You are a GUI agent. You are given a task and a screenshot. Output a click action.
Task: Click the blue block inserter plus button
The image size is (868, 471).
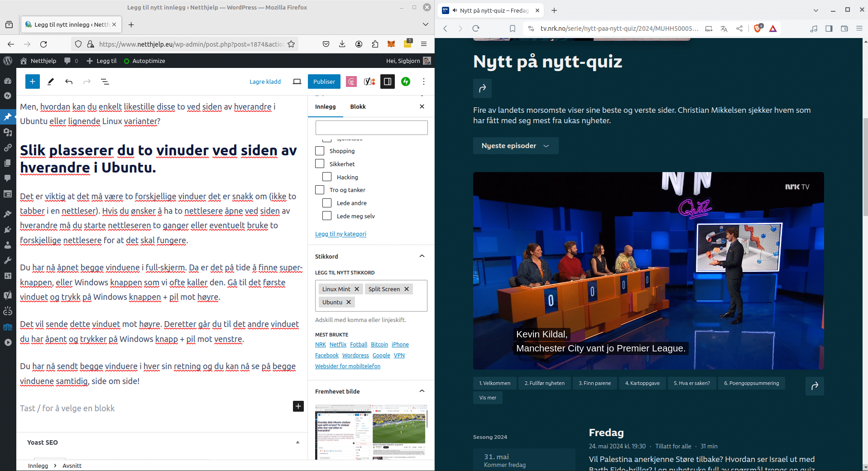33,82
